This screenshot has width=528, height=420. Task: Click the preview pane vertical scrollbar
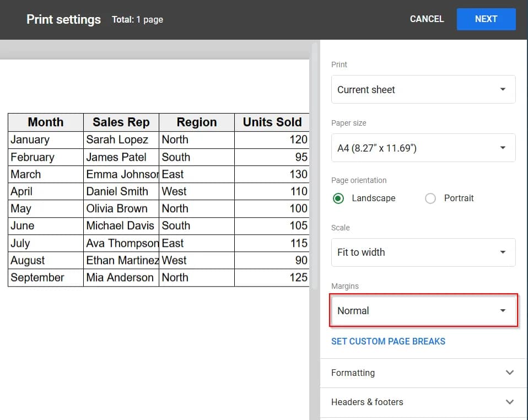(315, 165)
